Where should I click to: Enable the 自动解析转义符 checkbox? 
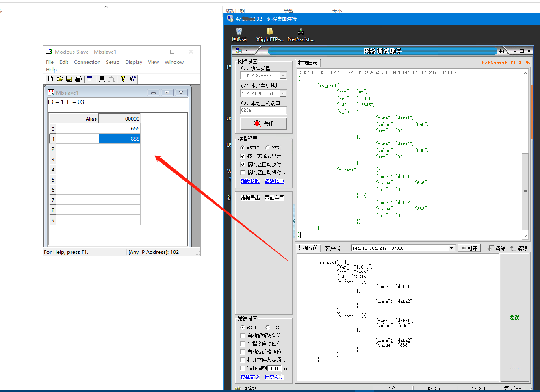pos(243,336)
